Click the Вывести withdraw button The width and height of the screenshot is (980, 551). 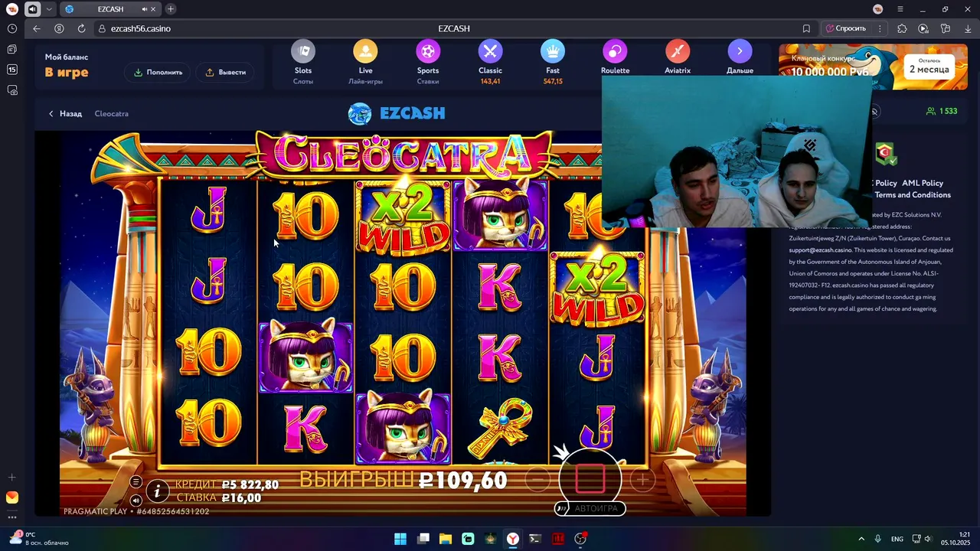coord(226,72)
